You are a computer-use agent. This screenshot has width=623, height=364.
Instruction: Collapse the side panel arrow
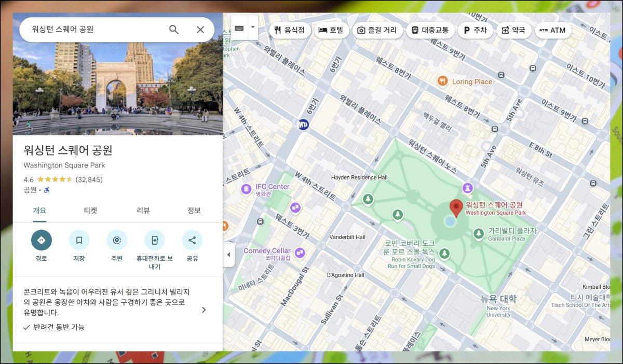click(229, 255)
